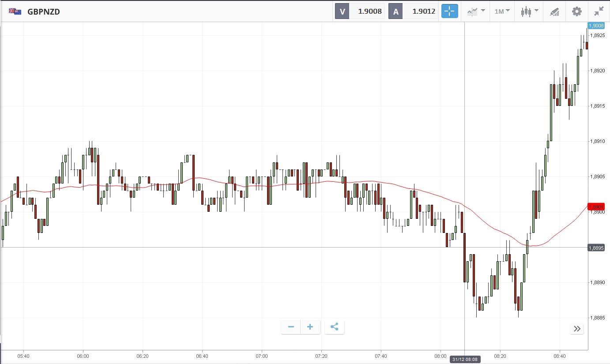Image resolution: width=610 pixels, height=364 pixels.
Task: Open the 1M timeframe dropdown
Action: 502,11
